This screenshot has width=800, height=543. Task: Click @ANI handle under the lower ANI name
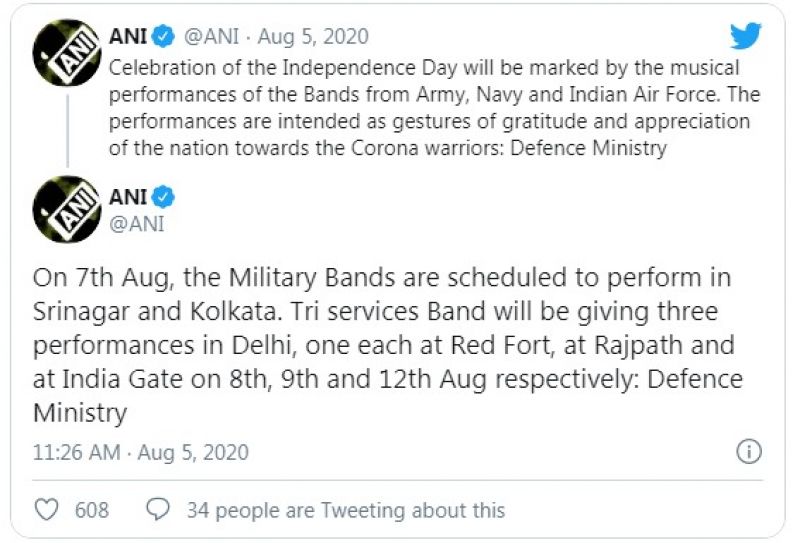coord(135,223)
